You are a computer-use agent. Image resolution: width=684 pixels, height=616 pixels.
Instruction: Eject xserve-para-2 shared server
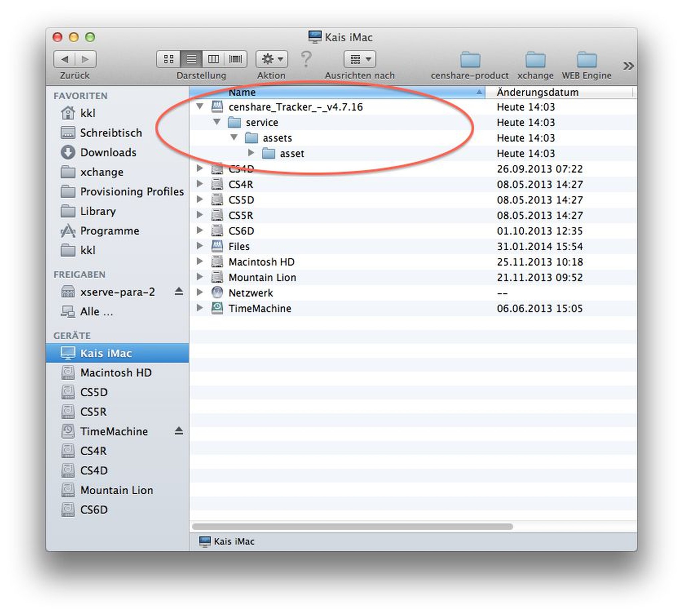tap(179, 291)
